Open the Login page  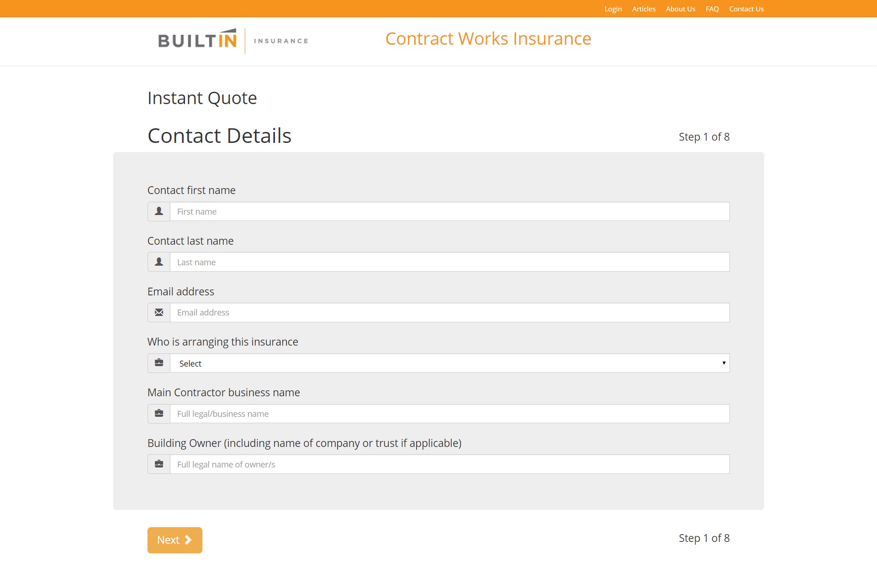613,9
